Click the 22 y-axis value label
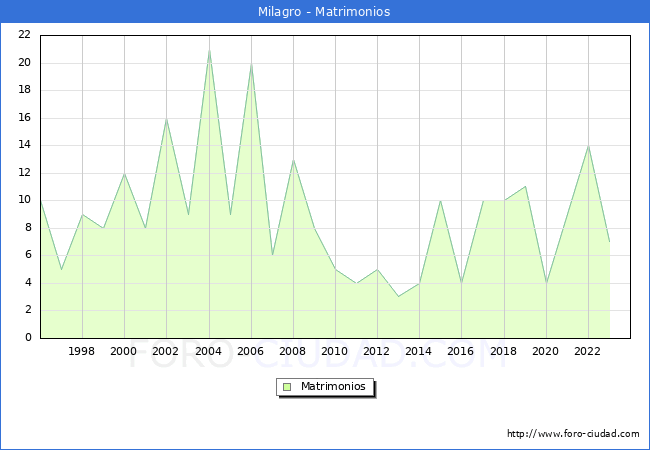Image resolution: width=650 pixels, height=450 pixels. (x=25, y=35)
